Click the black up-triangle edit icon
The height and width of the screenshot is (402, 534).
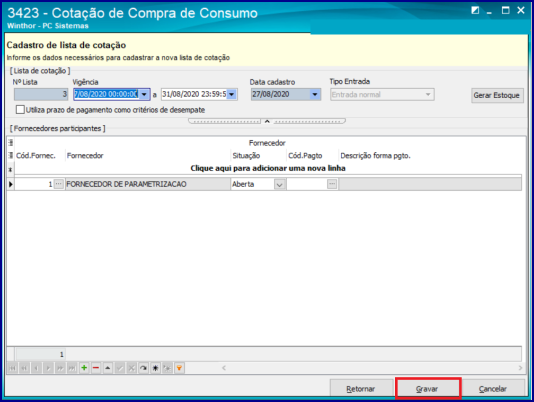[108, 368]
